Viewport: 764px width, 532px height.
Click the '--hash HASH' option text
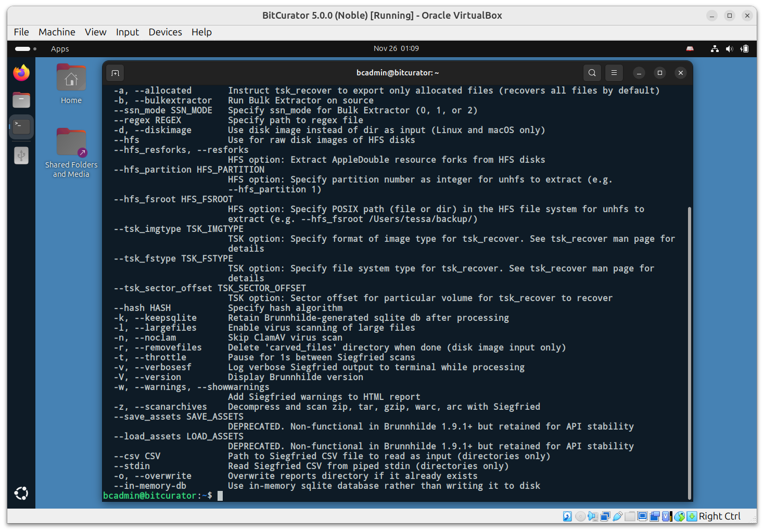point(142,308)
